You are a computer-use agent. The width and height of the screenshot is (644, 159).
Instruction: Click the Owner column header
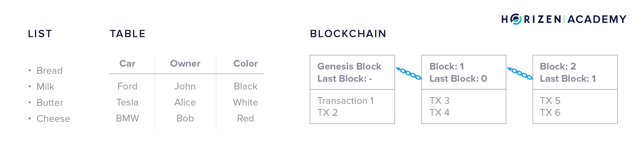coord(185,64)
